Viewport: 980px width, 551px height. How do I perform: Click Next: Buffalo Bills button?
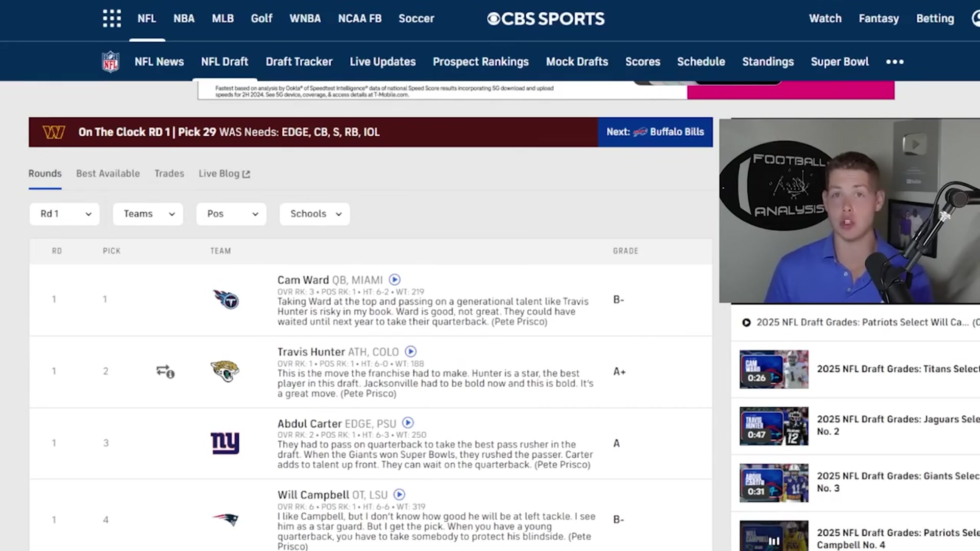(x=655, y=132)
